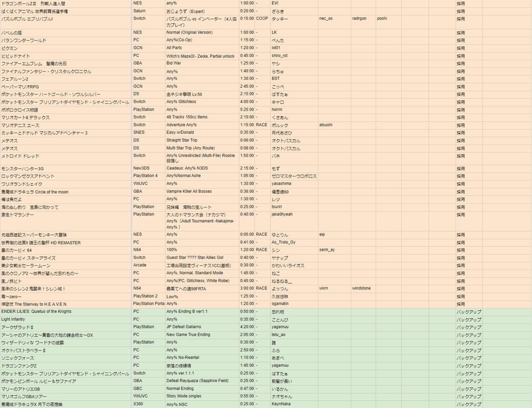Select the cell 'ドラゴンボールZⅢ 烈戦人造人間'
The image size is (532, 408).
click(x=66, y=3)
